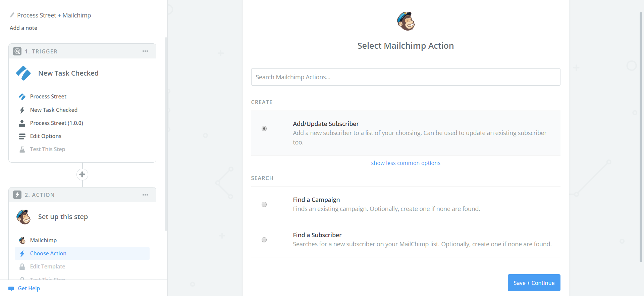Click the small Mailchimp icon in the action list
The image size is (644, 296).
tap(22, 240)
